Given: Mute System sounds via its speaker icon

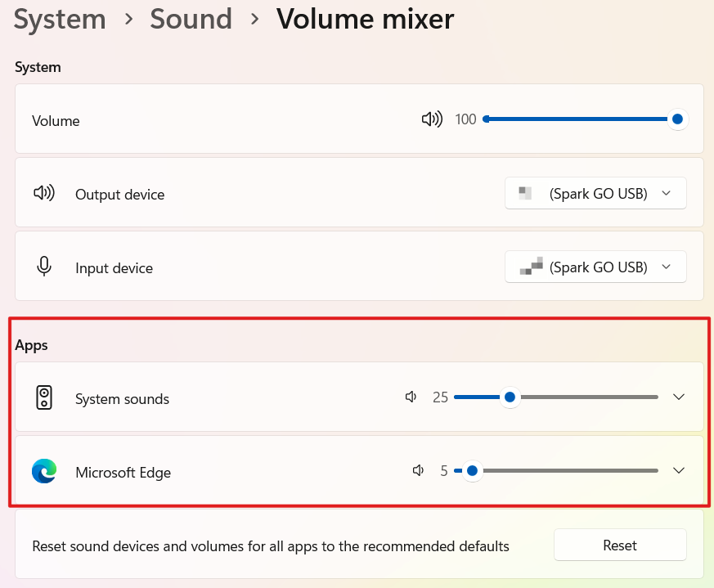Looking at the screenshot, I should coord(411,397).
